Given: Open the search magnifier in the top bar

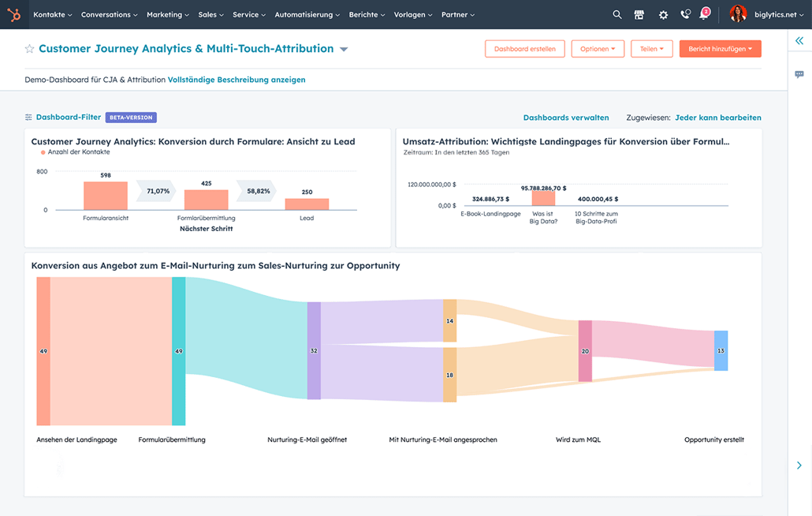Looking at the screenshot, I should (x=616, y=14).
